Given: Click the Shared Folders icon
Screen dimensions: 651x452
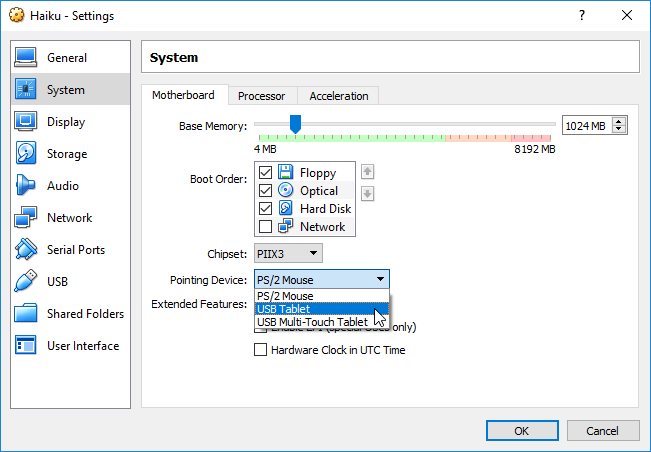Looking at the screenshot, I should pos(27,314).
